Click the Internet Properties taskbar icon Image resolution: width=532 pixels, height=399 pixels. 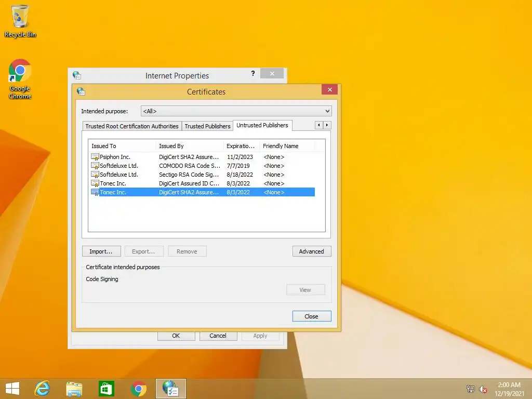[x=170, y=389]
